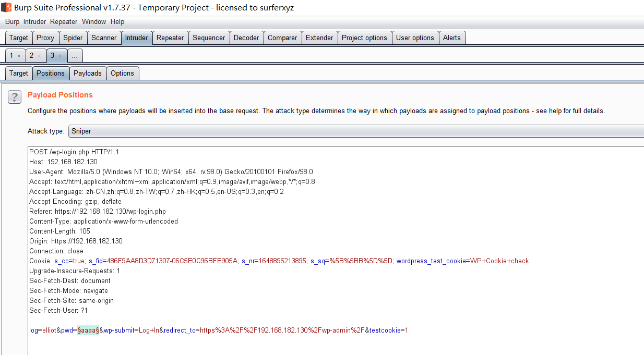The height and width of the screenshot is (355, 644).
Task: Click the Sec-Fetch-Dest: document line
Action: pos(69,280)
